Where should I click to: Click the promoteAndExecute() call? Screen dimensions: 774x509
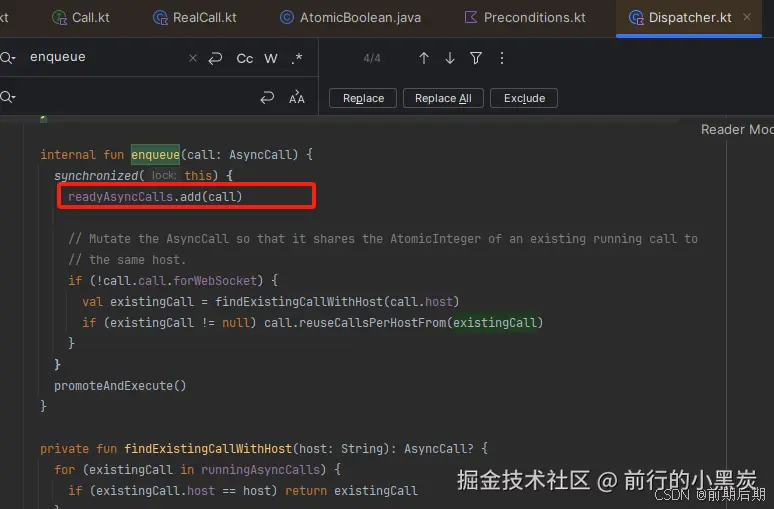(x=120, y=386)
